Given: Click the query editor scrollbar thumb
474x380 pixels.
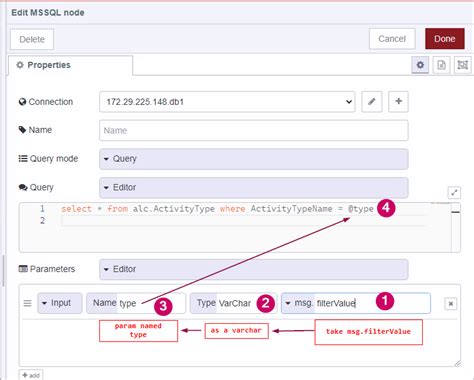Looking at the screenshot, I should pyautogui.click(x=456, y=212).
